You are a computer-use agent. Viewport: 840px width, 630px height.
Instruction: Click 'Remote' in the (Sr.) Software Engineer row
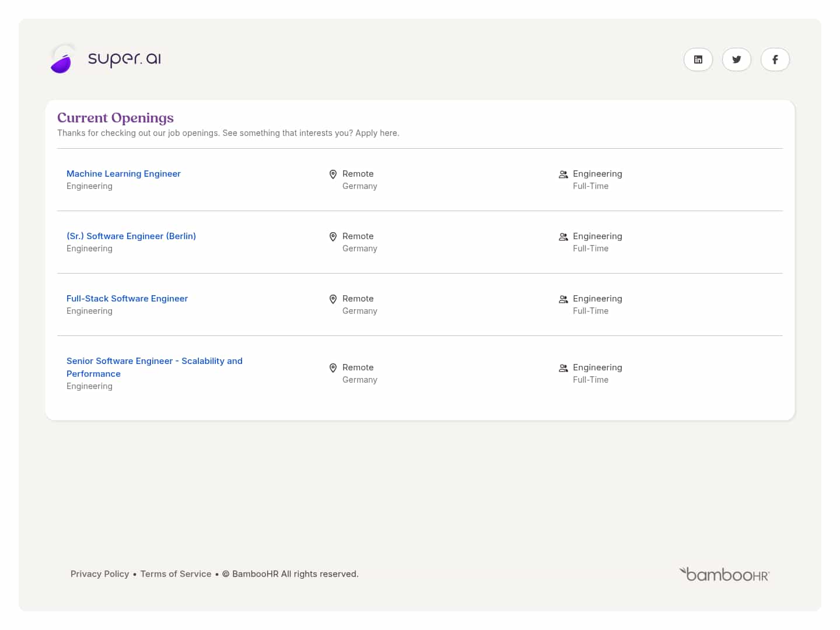point(358,236)
